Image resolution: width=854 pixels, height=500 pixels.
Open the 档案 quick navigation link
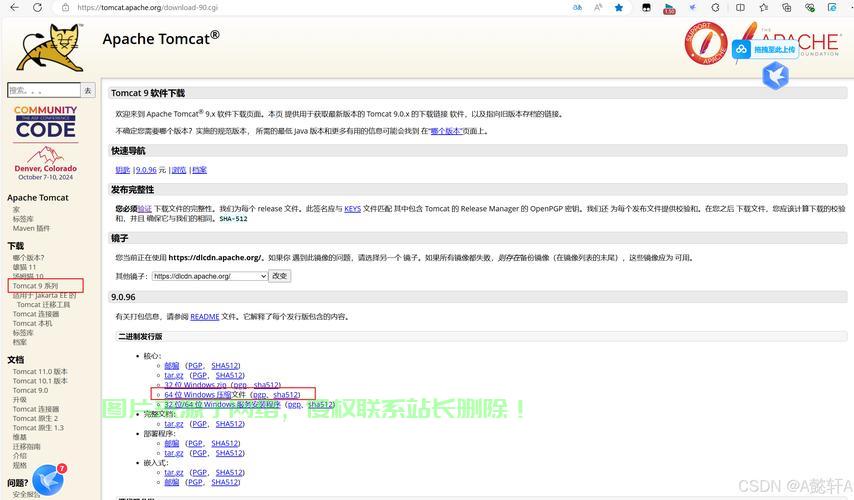(200, 170)
